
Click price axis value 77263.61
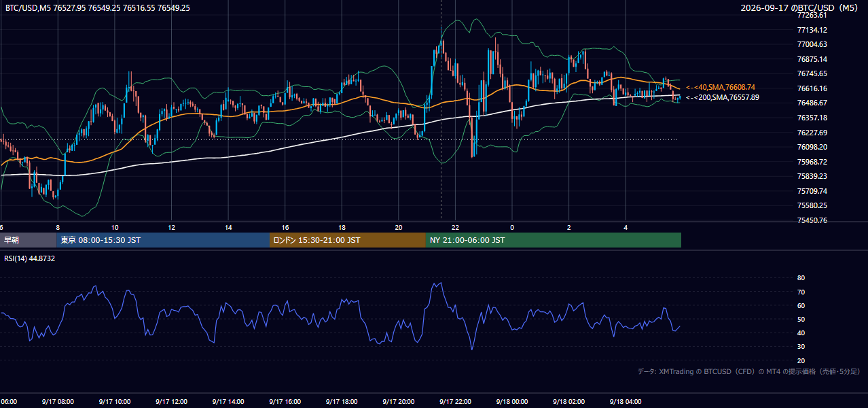point(812,15)
